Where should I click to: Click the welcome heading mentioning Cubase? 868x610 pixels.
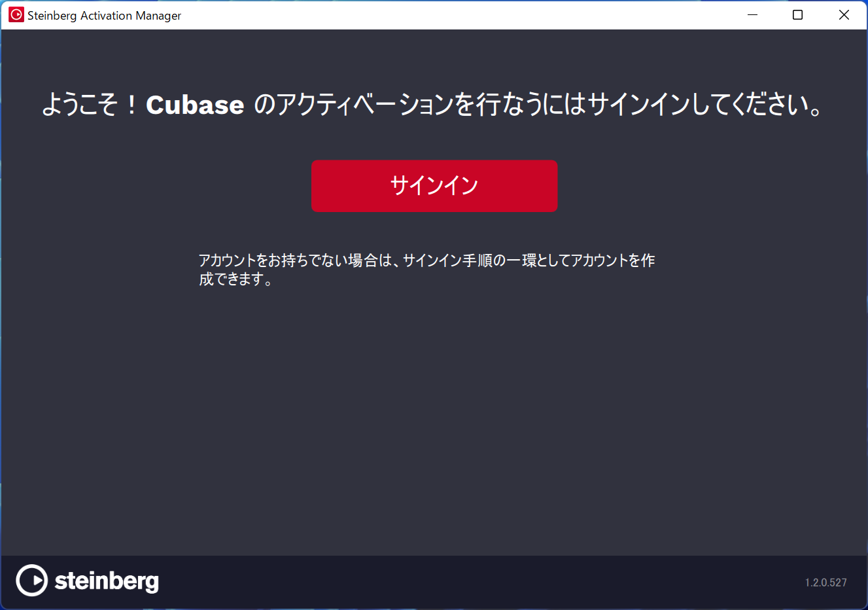tap(432, 104)
